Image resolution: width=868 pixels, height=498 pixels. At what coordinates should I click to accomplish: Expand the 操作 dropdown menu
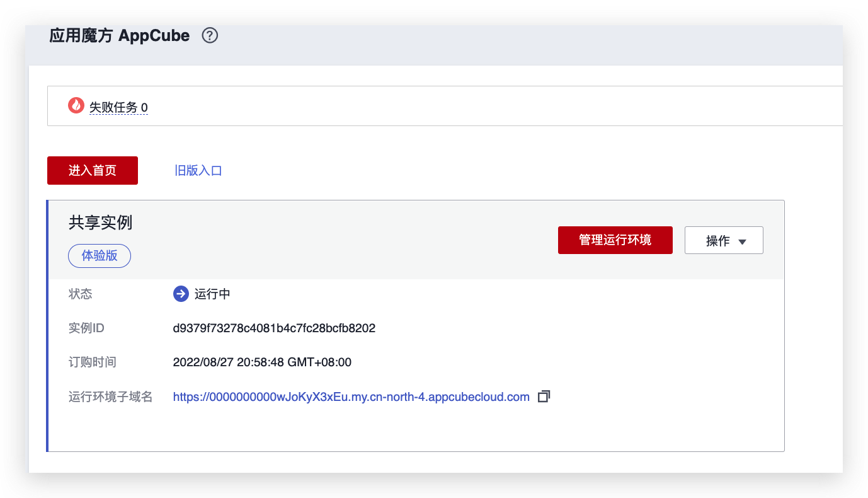click(724, 240)
